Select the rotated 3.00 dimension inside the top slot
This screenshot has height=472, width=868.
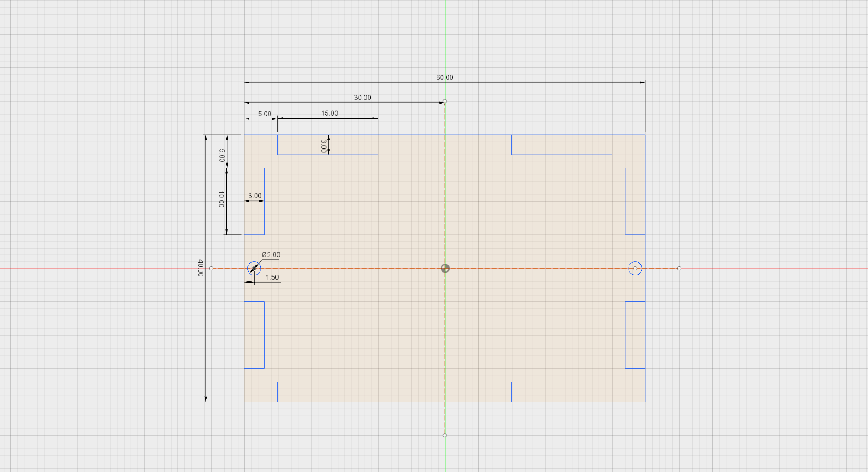tap(323, 146)
